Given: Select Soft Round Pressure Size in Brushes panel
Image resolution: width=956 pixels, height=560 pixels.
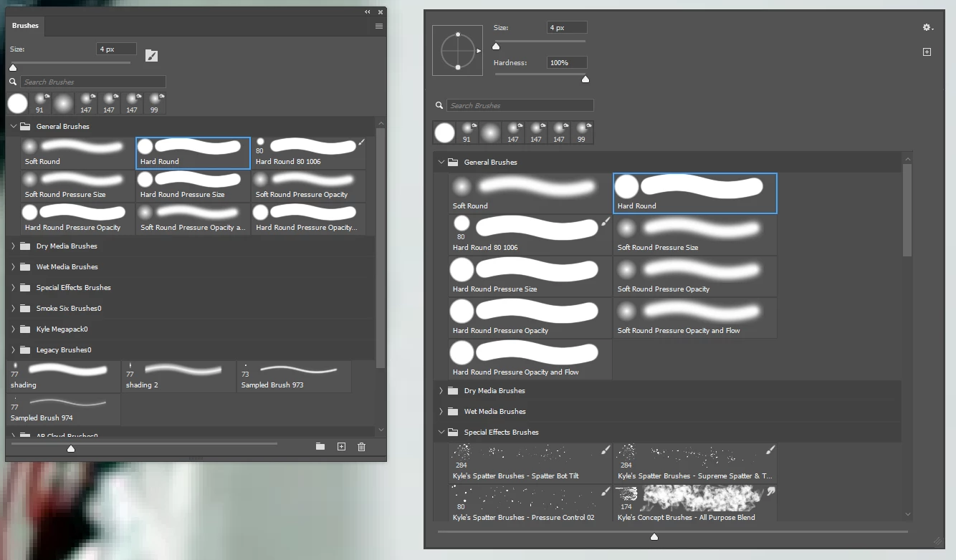Looking at the screenshot, I should 77,185.
